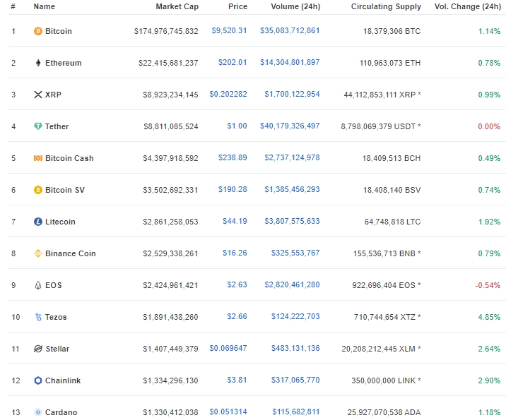506x420 pixels.
Task: Open the Tezos name link
Action: [56, 317]
